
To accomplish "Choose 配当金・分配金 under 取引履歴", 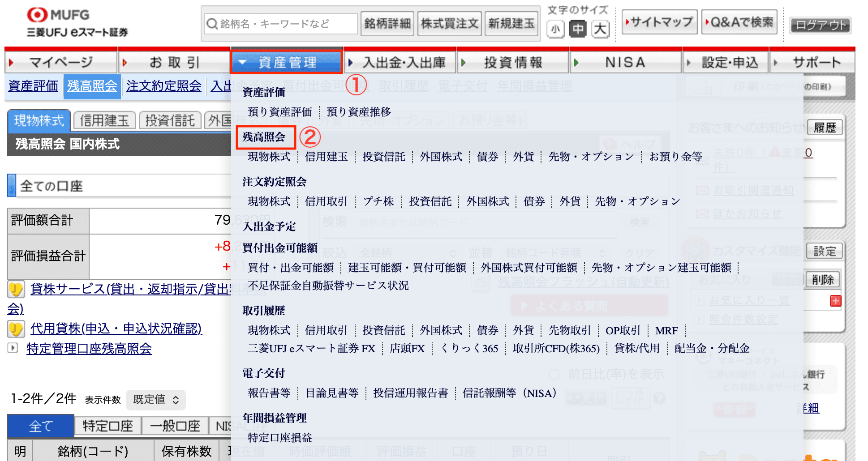I will click(x=712, y=349).
